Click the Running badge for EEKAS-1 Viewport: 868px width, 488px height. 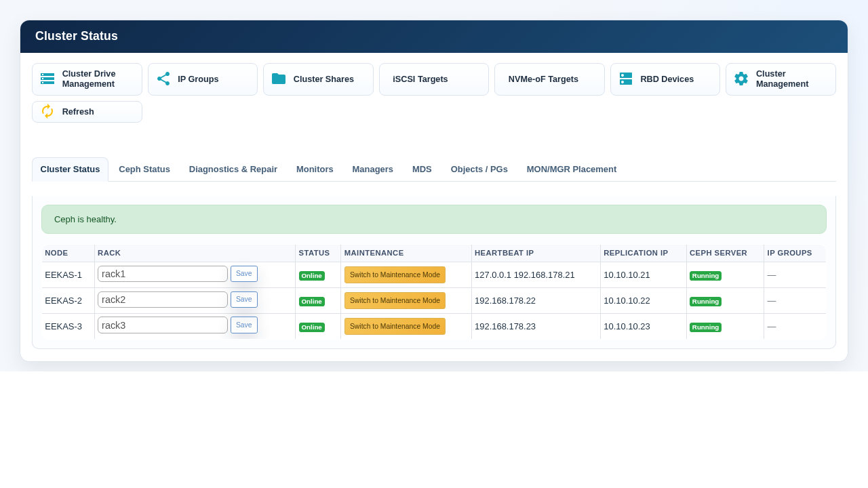(705, 276)
